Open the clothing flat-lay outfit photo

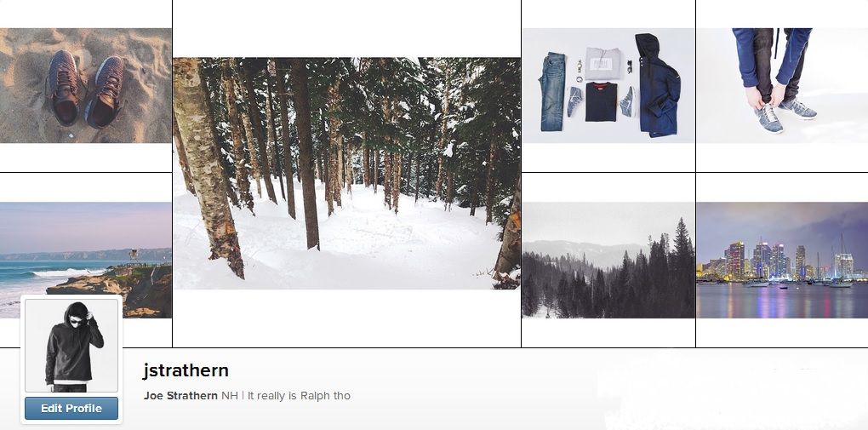tap(608, 86)
